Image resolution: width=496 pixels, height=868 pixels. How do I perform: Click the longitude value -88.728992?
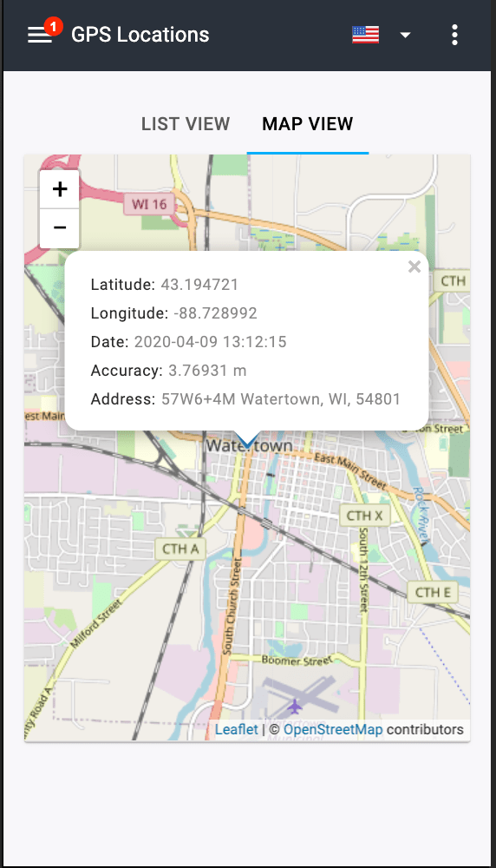pyautogui.click(x=215, y=313)
